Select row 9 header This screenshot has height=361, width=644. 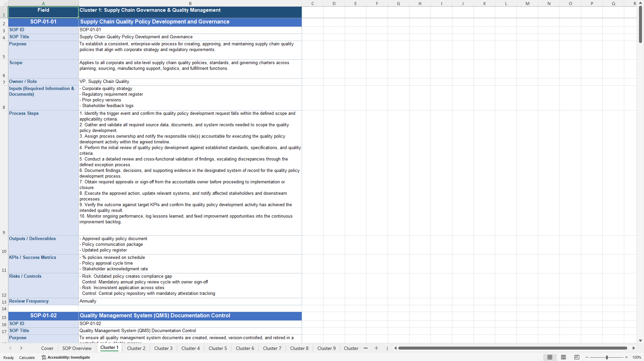4,173
